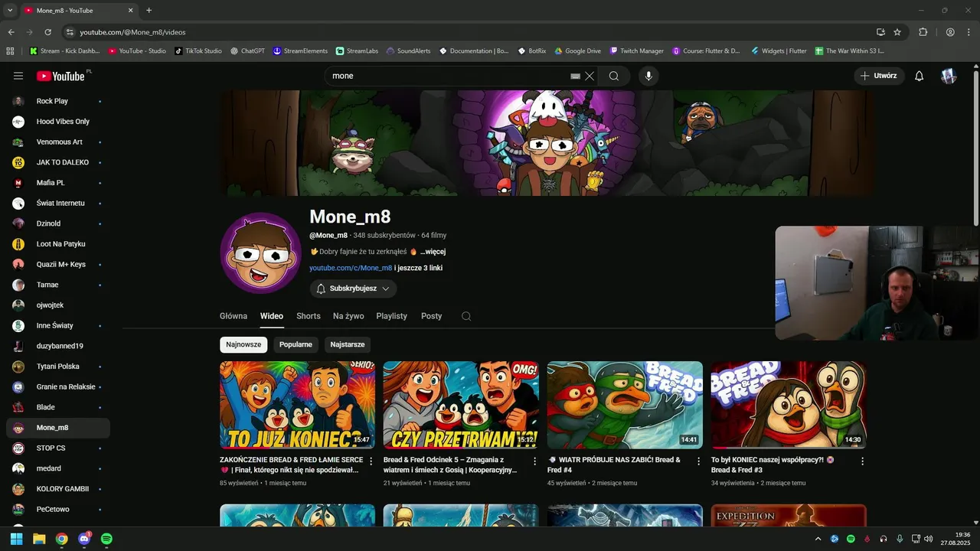Open the YouTube hamburger guide menu
Viewport: 980px width, 551px height.
click(18, 76)
